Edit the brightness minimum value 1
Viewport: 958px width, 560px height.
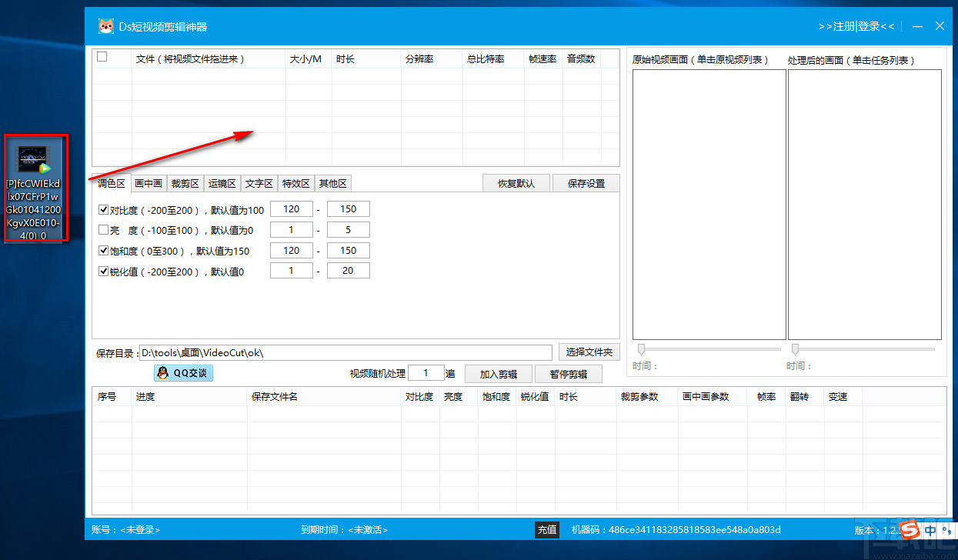point(292,230)
